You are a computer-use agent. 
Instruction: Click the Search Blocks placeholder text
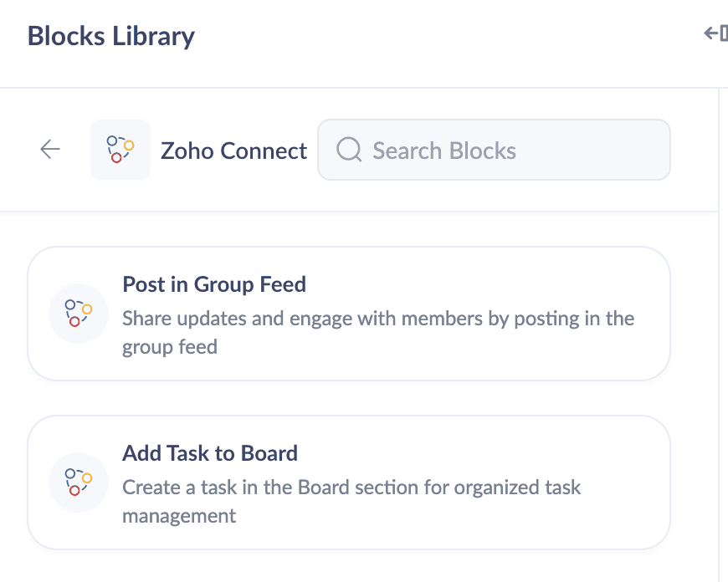pyautogui.click(x=443, y=151)
